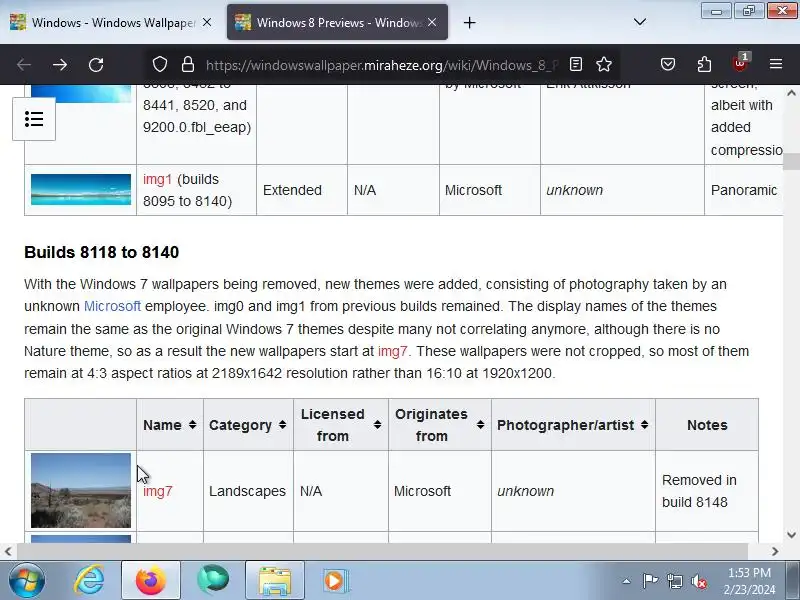The height and width of the screenshot is (600, 800).
Task: Open a new browser tab
Action: 469,22
